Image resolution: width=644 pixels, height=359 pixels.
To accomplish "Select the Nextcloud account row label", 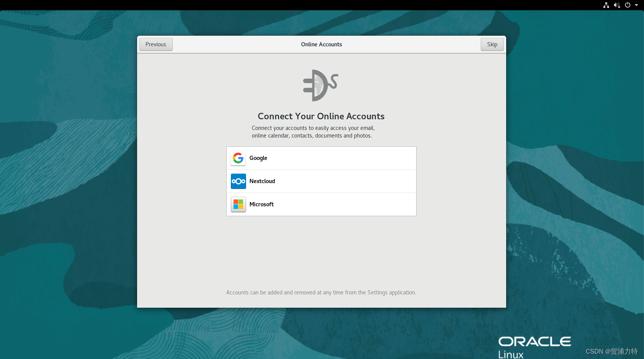I will [x=262, y=181].
